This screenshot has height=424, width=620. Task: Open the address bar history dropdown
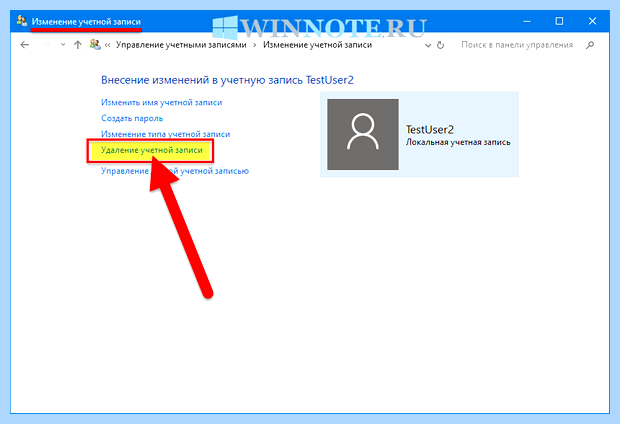point(428,45)
